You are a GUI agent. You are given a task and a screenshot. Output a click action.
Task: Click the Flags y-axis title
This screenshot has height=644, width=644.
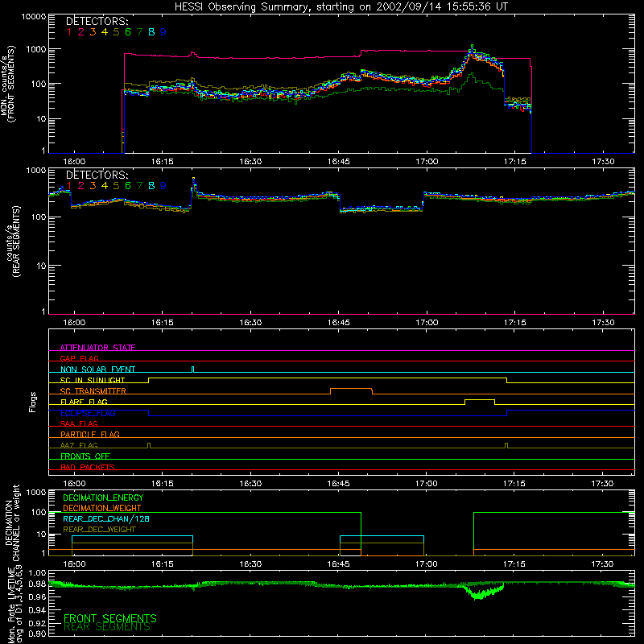point(33,402)
